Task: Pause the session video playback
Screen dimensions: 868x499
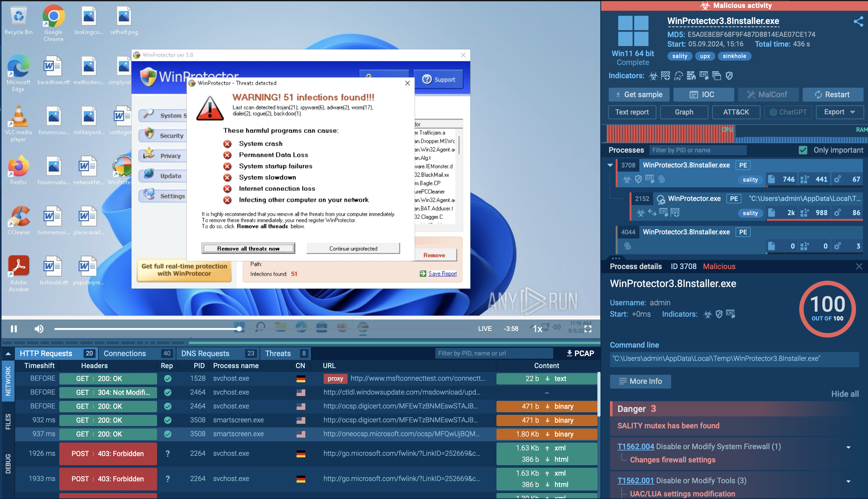Action: (x=14, y=329)
